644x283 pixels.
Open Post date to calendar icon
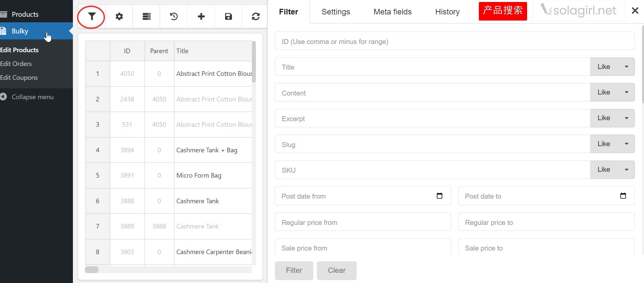tap(623, 196)
